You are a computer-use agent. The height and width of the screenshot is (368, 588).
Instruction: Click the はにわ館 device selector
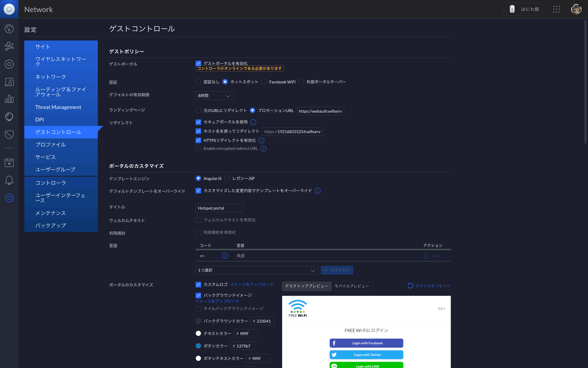(522, 9)
